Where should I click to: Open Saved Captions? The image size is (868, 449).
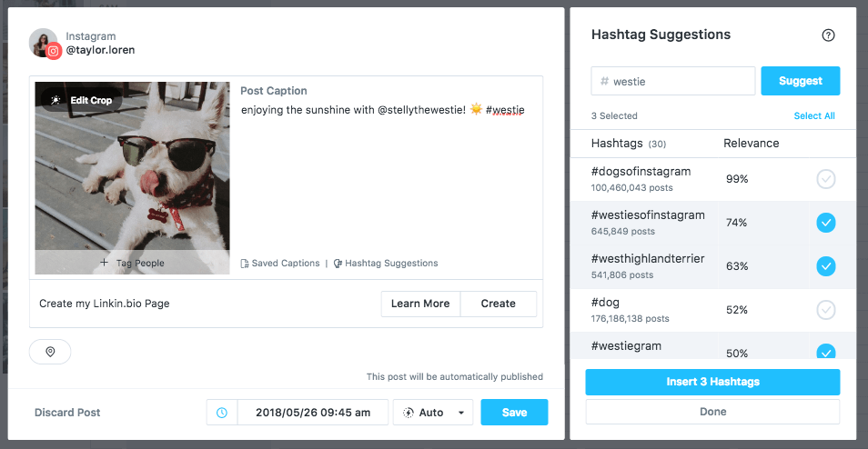280,264
